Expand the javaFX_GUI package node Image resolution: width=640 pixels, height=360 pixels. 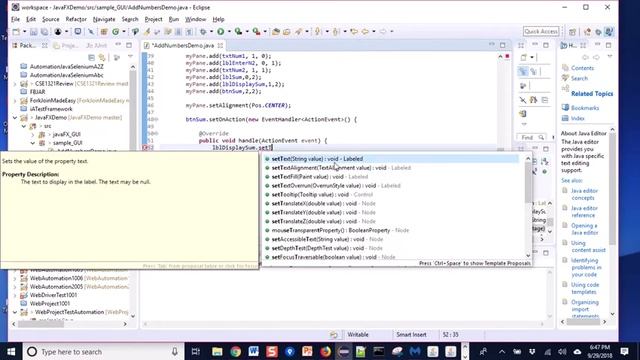pyautogui.click(x=33, y=134)
